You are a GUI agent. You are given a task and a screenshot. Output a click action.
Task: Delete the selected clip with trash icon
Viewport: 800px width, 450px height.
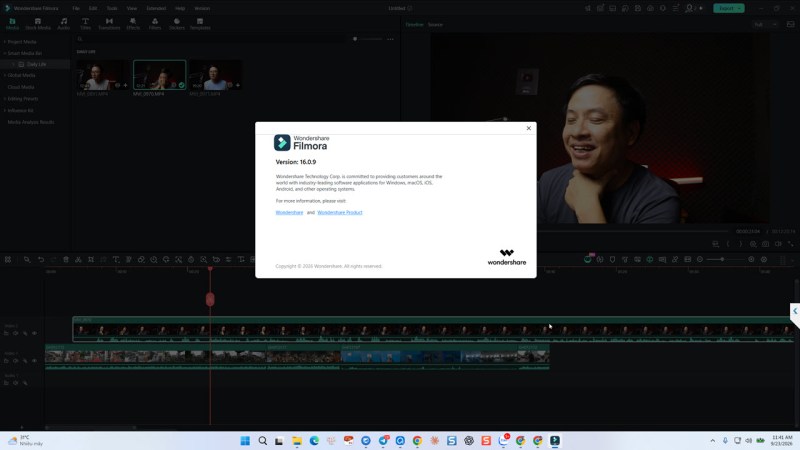click(x=66, y=260)
